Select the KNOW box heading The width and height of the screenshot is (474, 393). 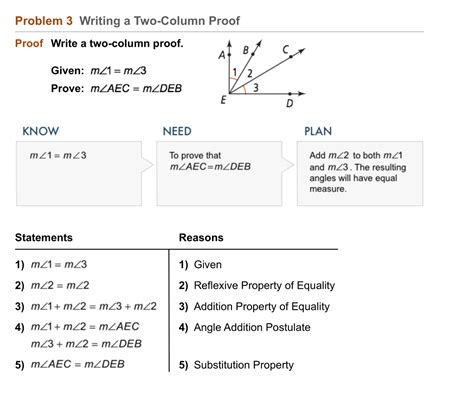click(41, 131)
